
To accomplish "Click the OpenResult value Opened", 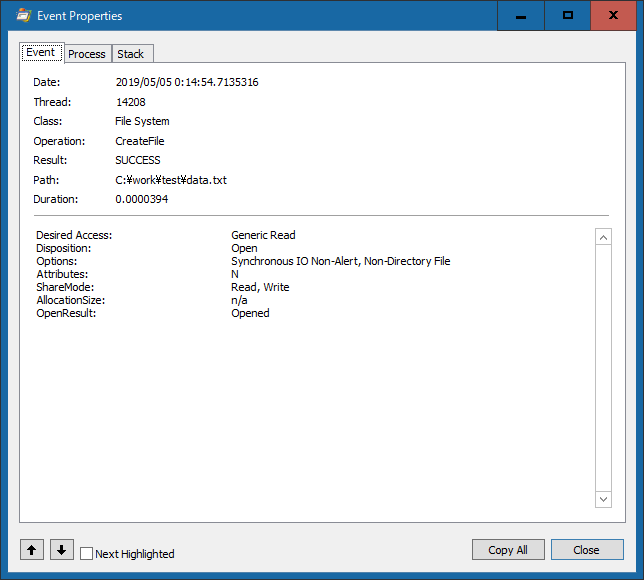I will click(x=250, y=313).
